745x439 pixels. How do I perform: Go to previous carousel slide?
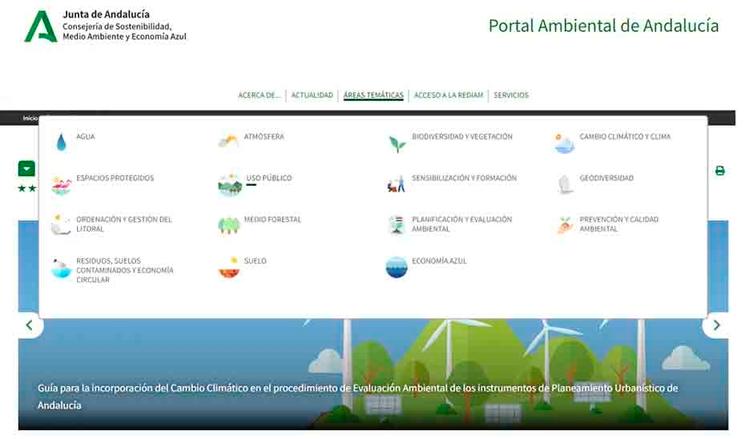click(x=29, y=326)
